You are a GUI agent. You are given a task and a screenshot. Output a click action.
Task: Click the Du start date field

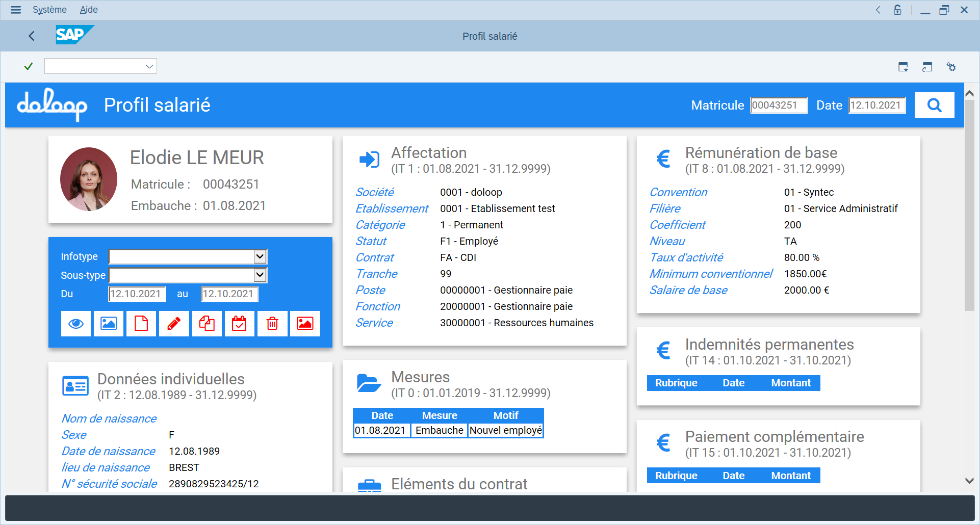pyautogui.click(x=137, y=294)
